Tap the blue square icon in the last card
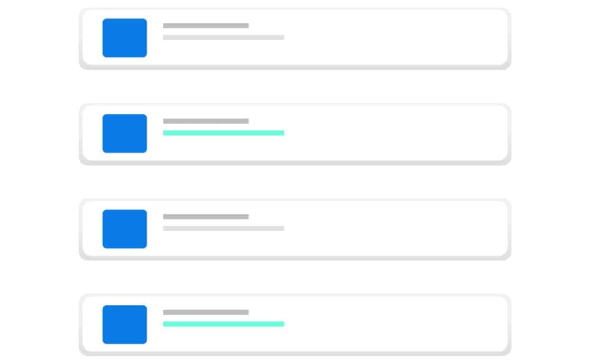The height and width of the screenshot is (364, 607). [124, 324]
